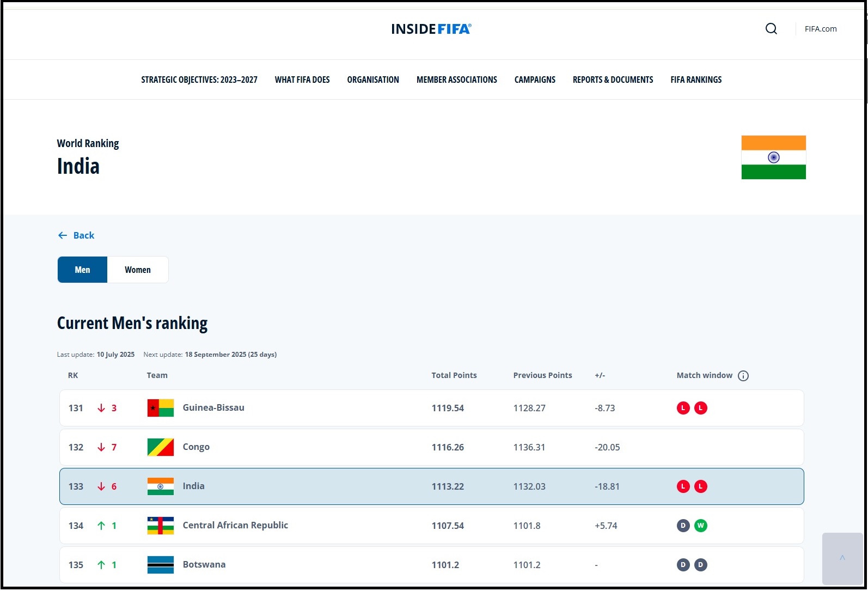Click Guinea-Bissau down arrow rank change
This screenshot has width=868, height=591.
click(101, 408)
